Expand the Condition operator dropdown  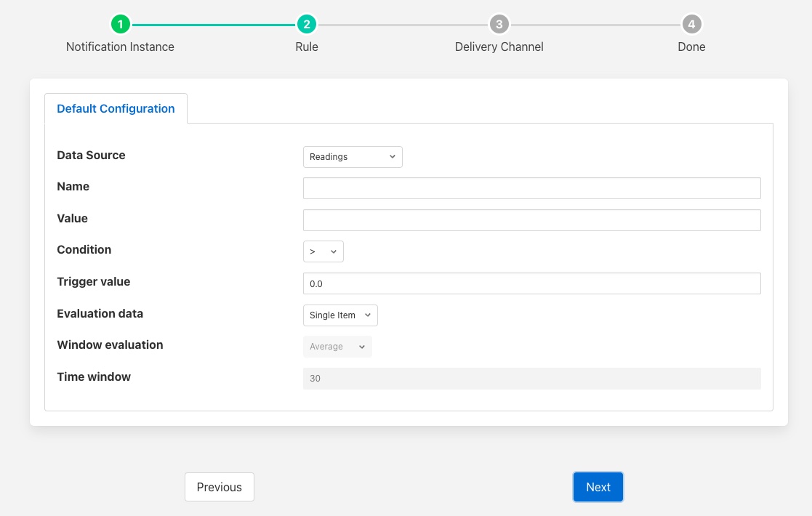coord(323,251)
